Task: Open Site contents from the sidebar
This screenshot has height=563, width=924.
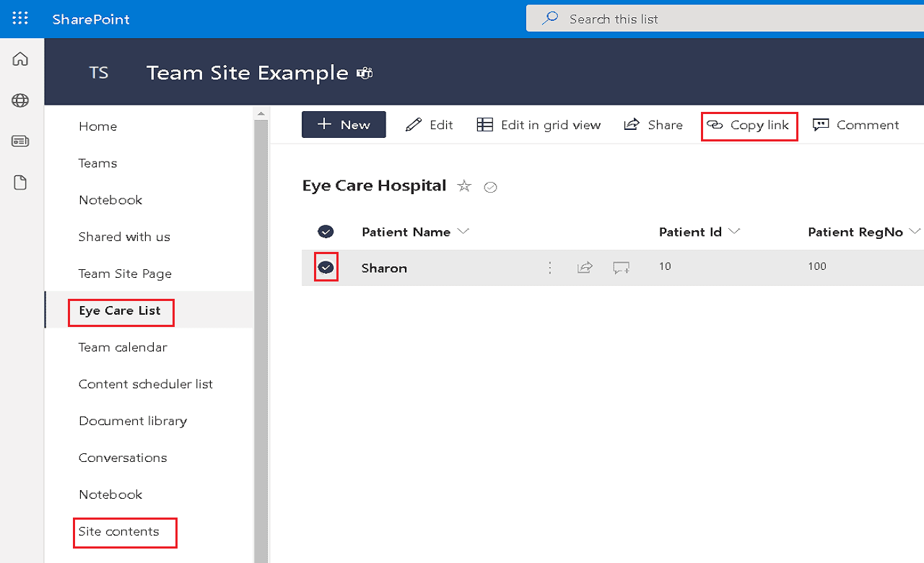Action: pos(124,532)
